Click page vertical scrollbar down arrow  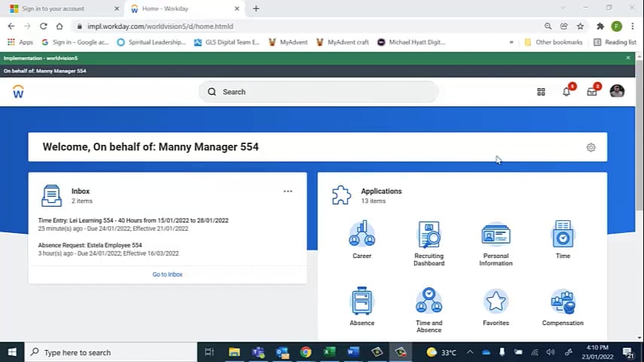click(x=639, y=338)
